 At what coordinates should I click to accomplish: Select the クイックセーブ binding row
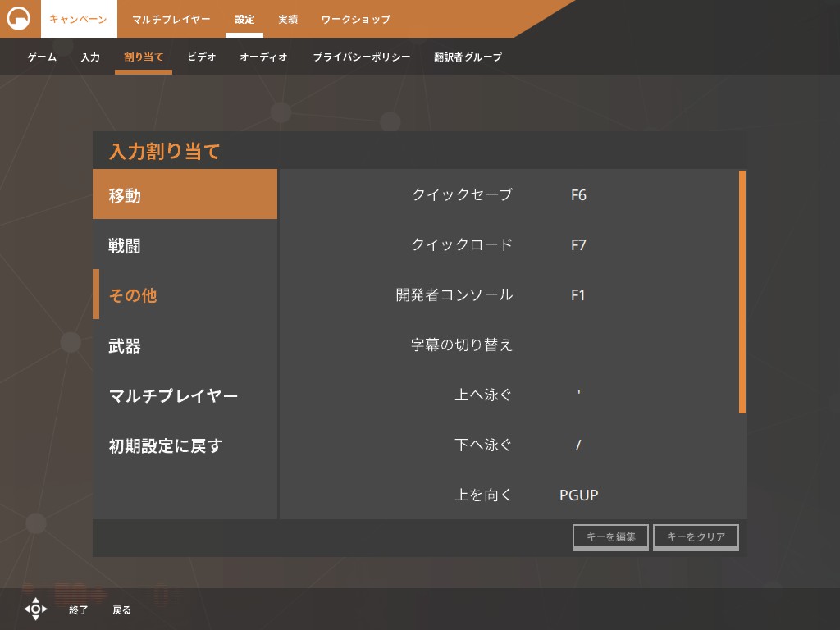pos(509,194)
